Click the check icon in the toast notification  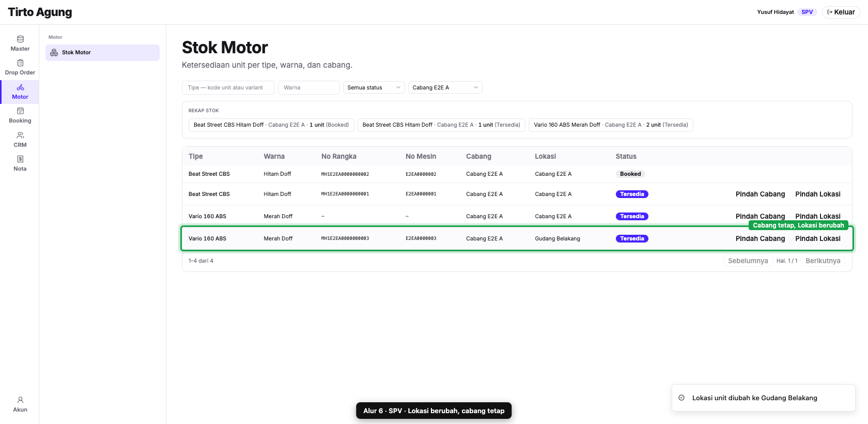681,398
